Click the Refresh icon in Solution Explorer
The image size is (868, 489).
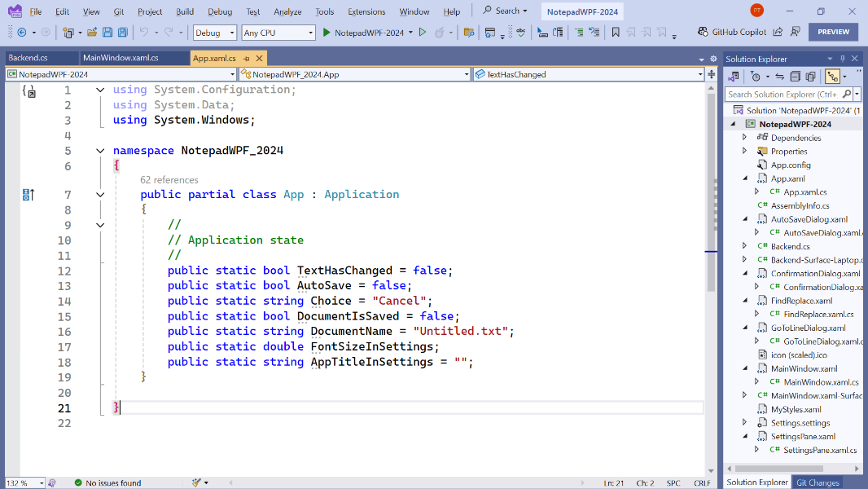click(x=779, y=76)
